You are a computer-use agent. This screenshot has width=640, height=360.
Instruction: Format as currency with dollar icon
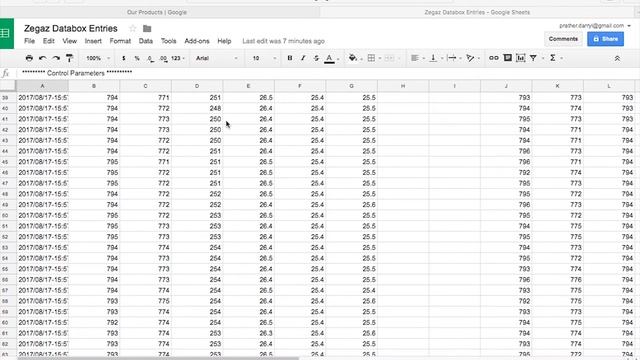(124, 58)
